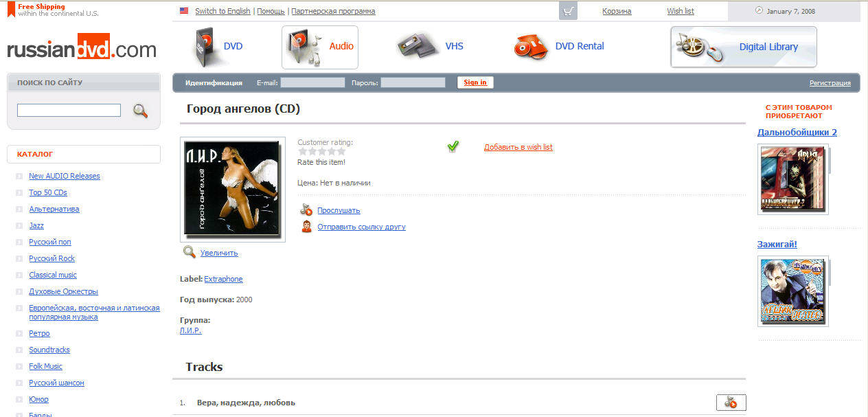Click the Дальнобойщики 2 cover thumbnail

793,179
